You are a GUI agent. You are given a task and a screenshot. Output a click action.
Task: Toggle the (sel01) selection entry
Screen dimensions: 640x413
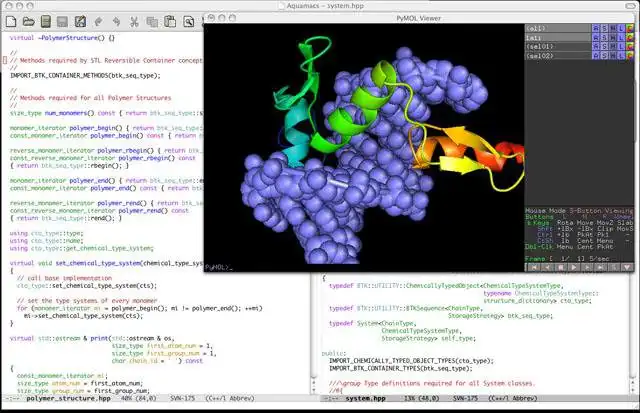558,46
